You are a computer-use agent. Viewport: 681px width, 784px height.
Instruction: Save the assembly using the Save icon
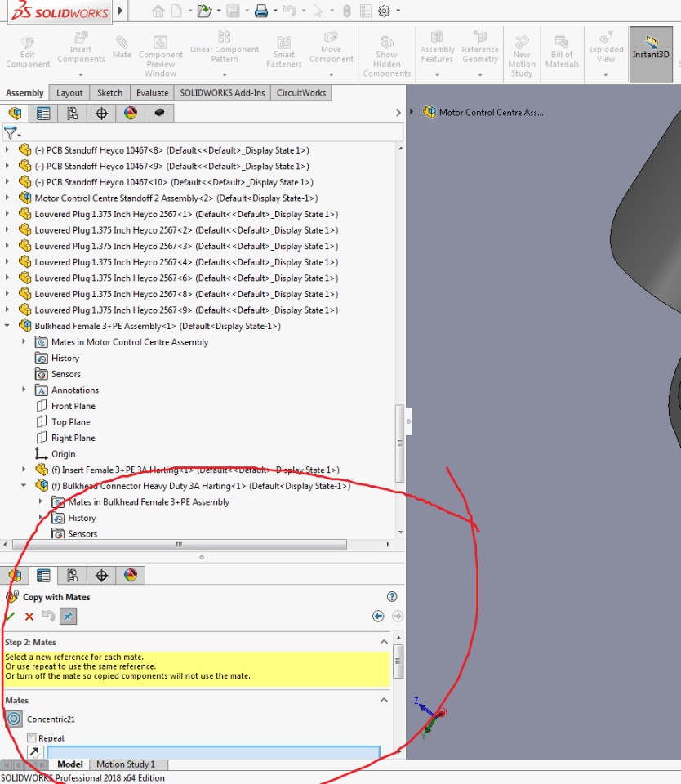(x=233, y=11)
